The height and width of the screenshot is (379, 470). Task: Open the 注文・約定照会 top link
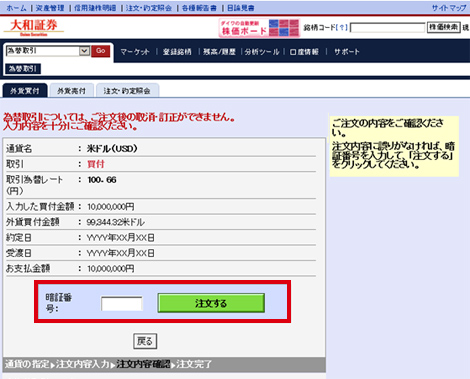pyautogui.click(x=149, y=8)
